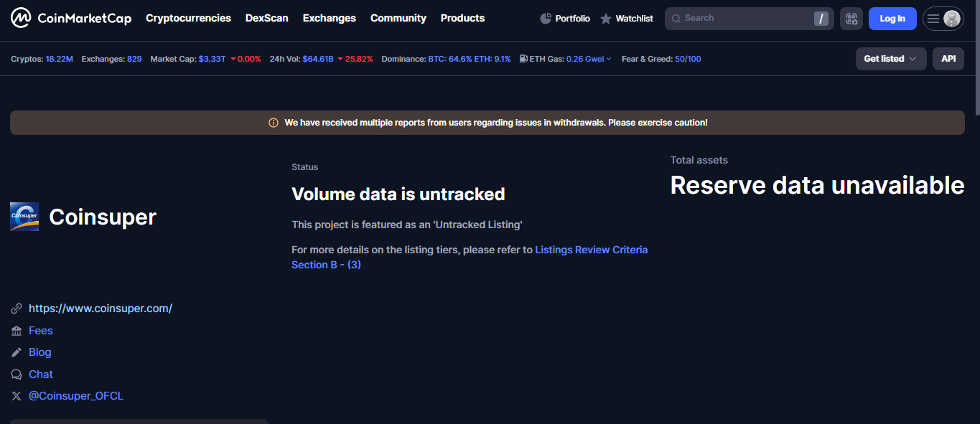
Task: Click the Market Cap $3.33T value
Action: 212,59
